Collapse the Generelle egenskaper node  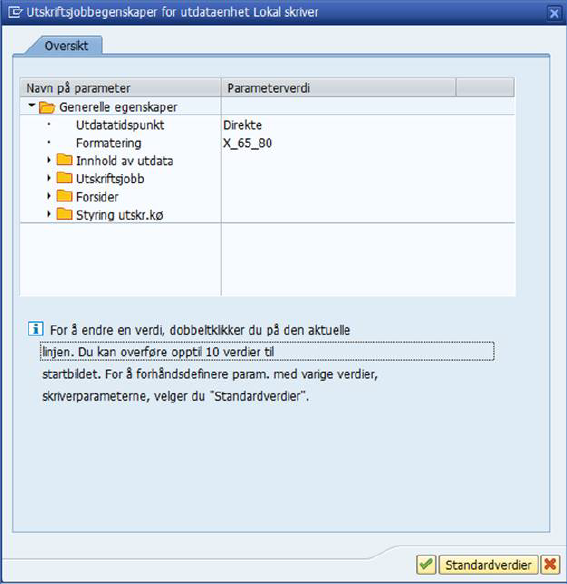tap(32, 106)
